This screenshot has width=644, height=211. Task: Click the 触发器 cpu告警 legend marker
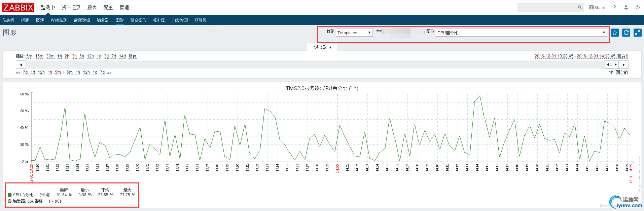click(x=10, y=201)
